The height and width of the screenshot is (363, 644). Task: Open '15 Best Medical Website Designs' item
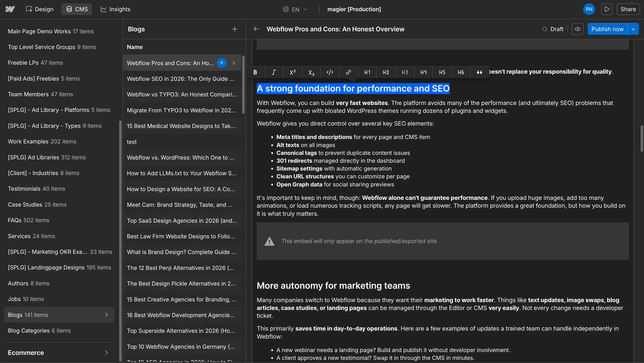[x=182, y=126]
